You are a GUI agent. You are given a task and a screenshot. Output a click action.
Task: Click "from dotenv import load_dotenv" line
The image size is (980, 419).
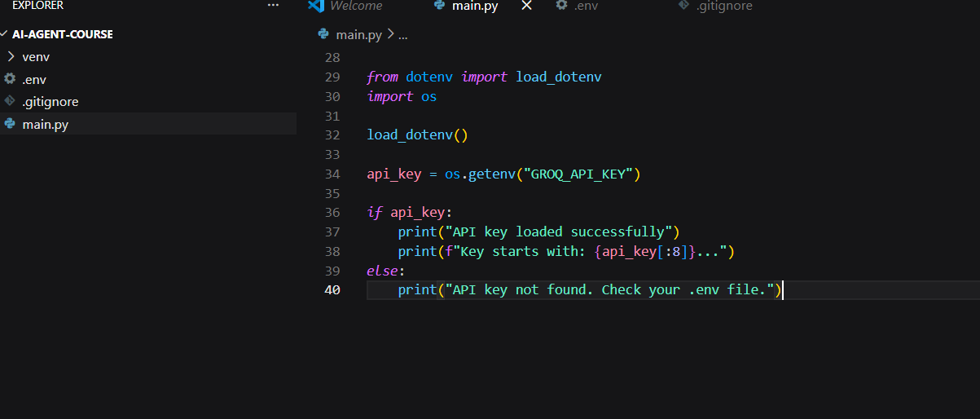(x=484, y=77)
